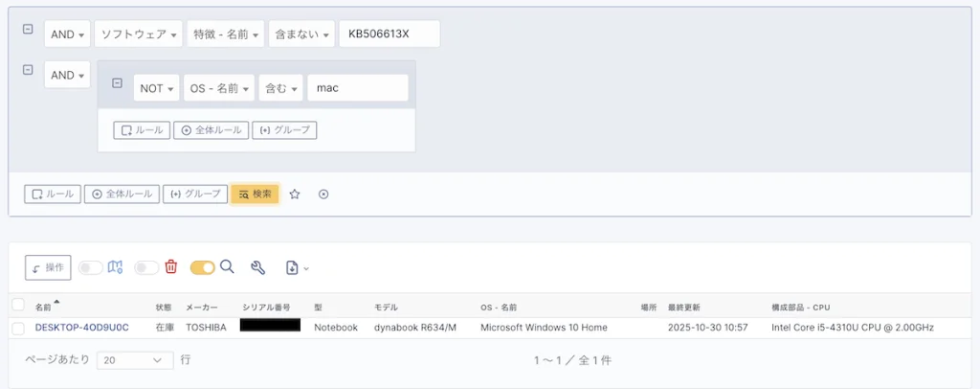Open the OS - 名前 field dropdown

(x=219, y=88)
